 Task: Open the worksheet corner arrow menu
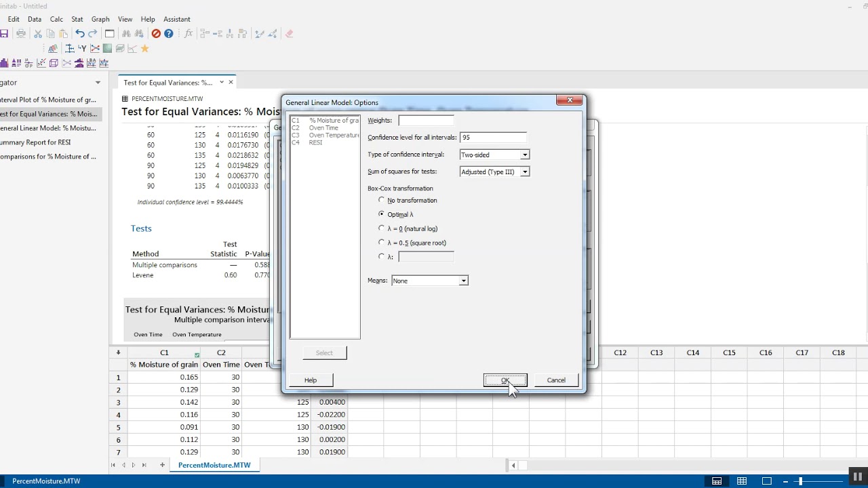118,352
